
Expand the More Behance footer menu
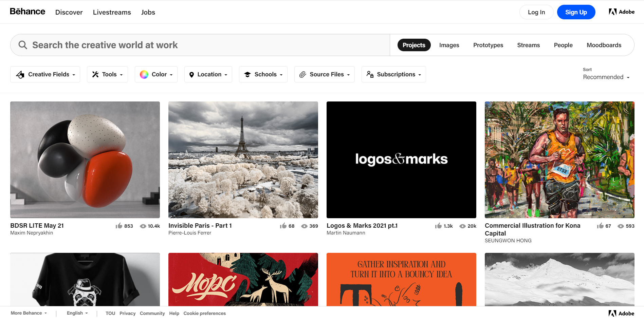(x=29, y=313)
